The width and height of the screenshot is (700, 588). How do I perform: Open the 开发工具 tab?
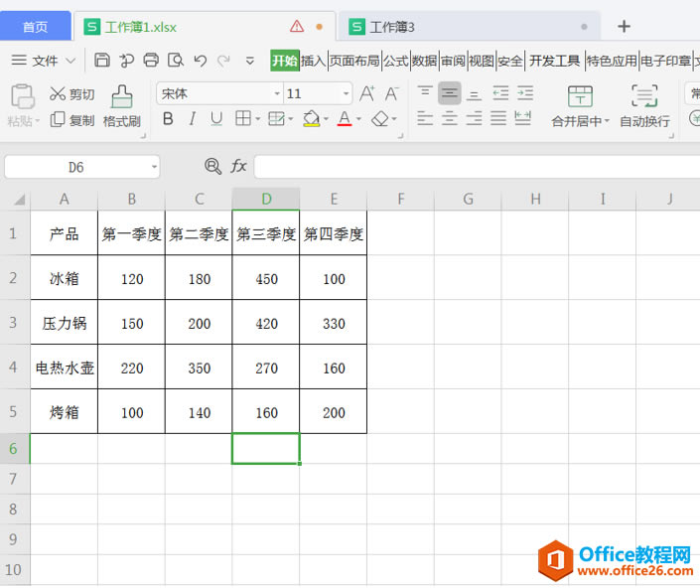click(554, 61)
